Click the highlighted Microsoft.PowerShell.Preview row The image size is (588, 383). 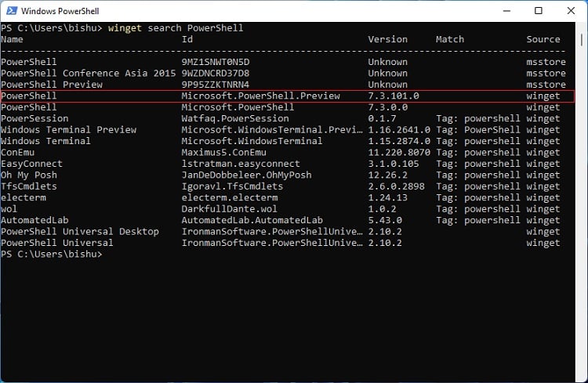click(287, 96)
